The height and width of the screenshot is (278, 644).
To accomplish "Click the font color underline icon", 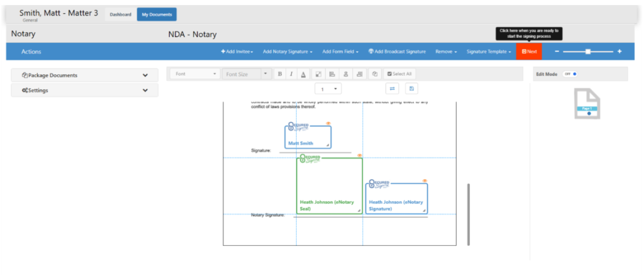I will click(303, 74).
